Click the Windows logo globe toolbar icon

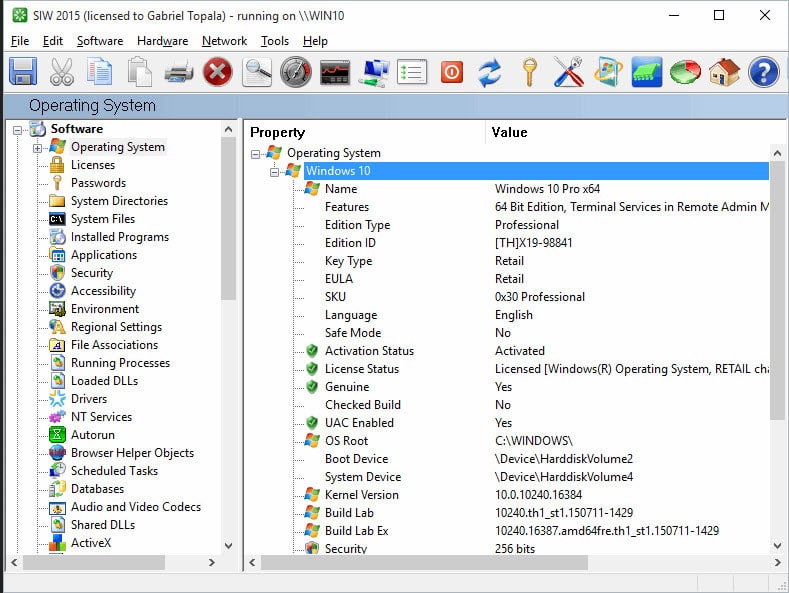pyautogui.click(x=608, y=72)
